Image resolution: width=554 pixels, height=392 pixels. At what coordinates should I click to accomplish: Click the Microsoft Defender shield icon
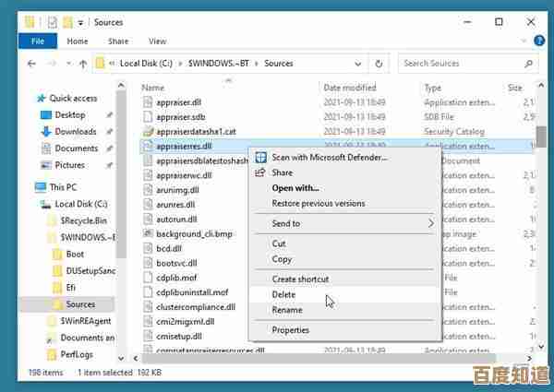[260, 158]
